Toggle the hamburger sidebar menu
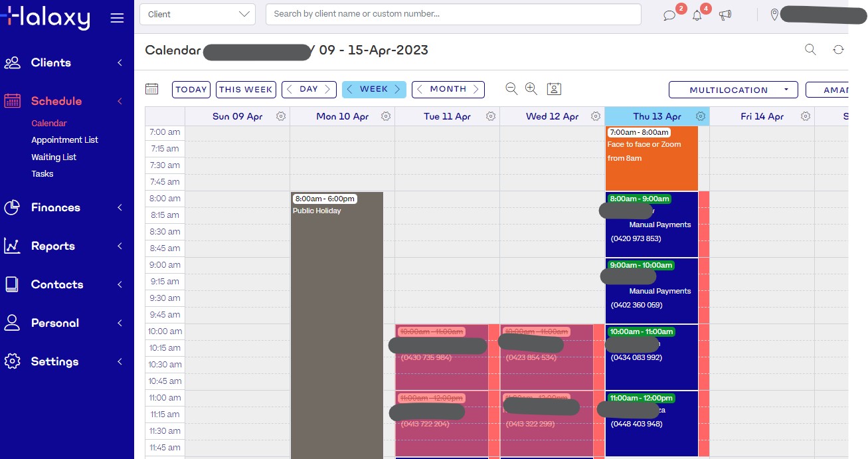868x459 pixels. [117, 18]
